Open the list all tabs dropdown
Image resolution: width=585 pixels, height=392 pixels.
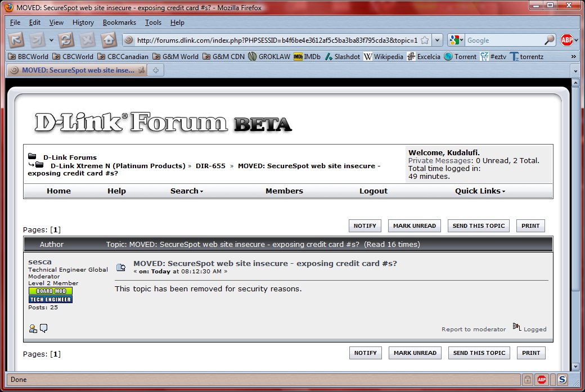coord(575,70)
